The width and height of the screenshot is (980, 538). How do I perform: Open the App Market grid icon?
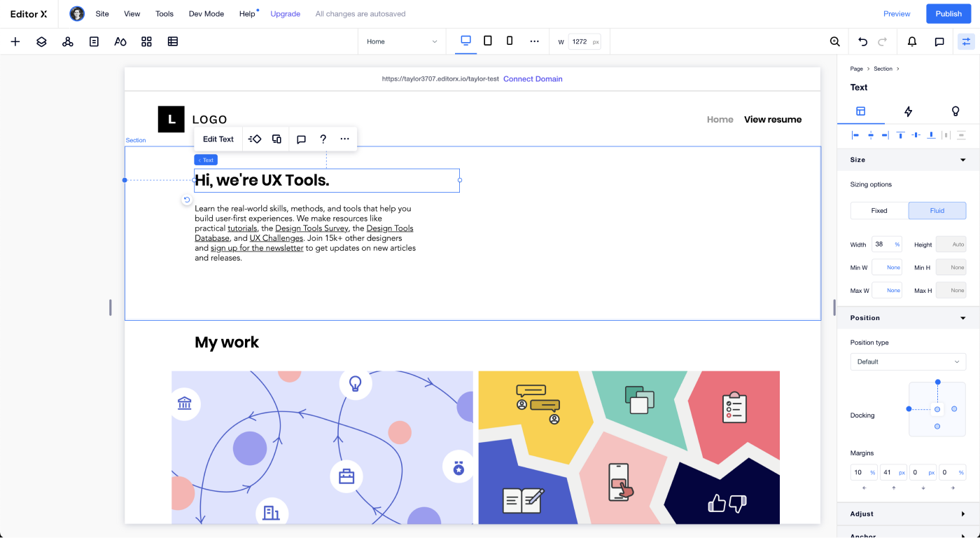pyautogui.click(x=146, y=41)
